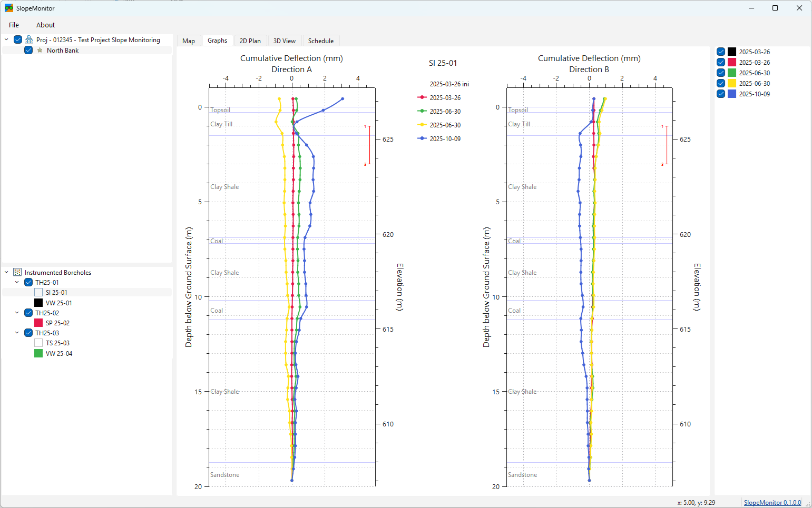The width and height of the screenshot is (812, 508).
Task: Click the black square icon for VW 25-01
Action: 38,303
